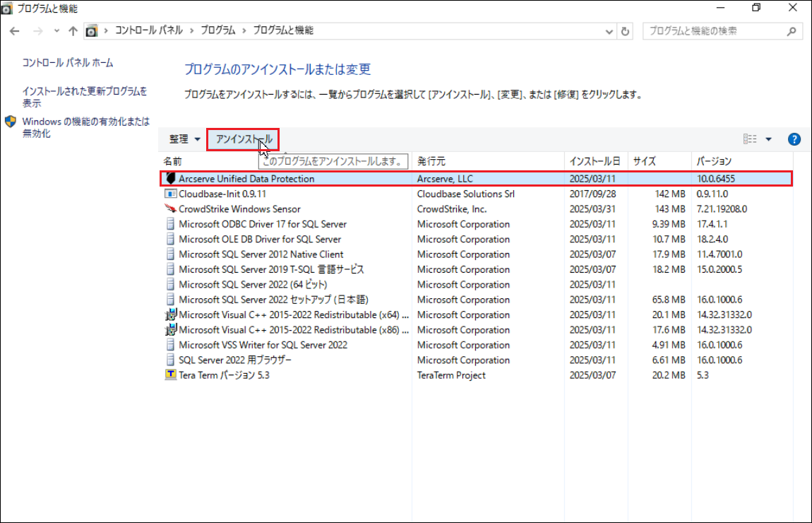This screenshot has height=523, width=812.
Task: Click Cloudbase-Init 0.9.11 icon
Action: [x=170, y=194]
